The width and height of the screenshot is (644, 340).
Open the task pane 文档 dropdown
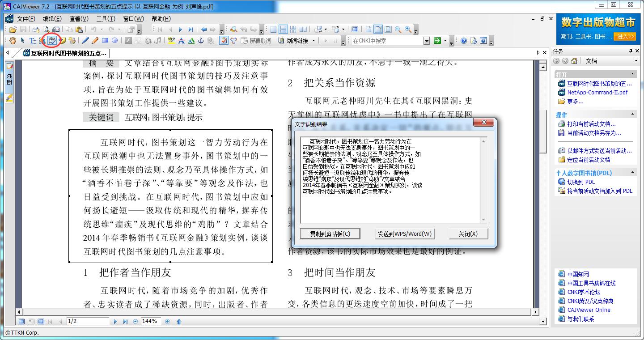(x=636, y=61)
